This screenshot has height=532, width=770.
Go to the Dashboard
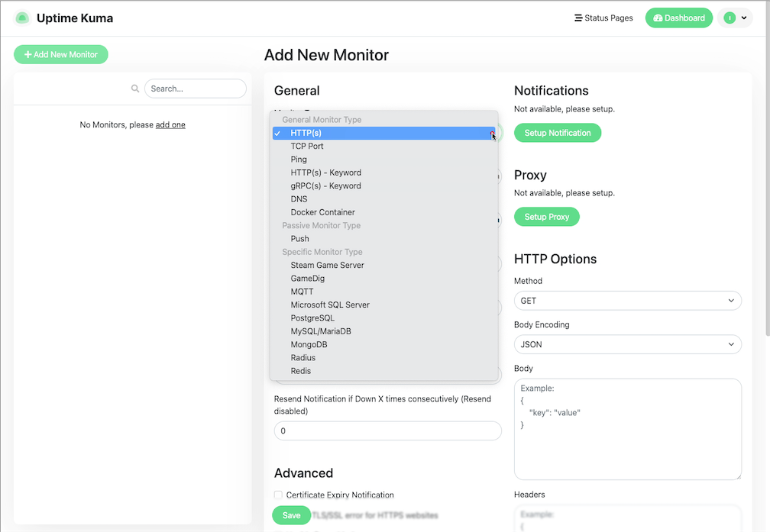coord(678,18)
